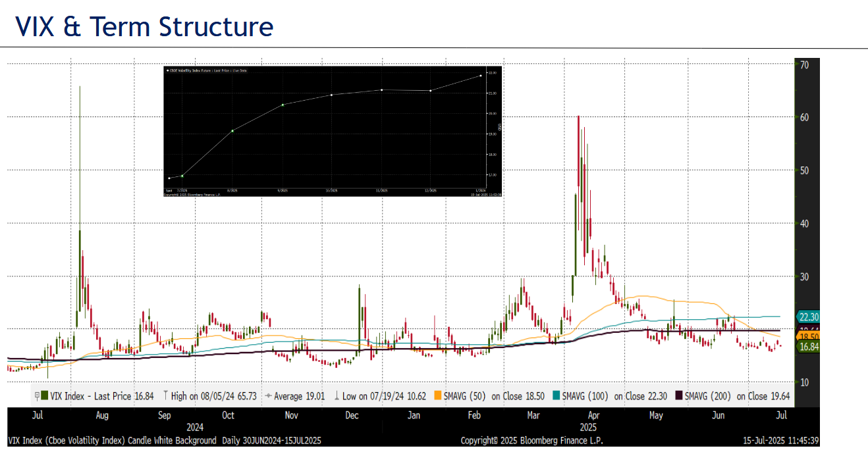Viewport: 868px width, 456px height.
Task: Click the orange SMAVG (50) legend swatch
Action: (x=438, y=396)
